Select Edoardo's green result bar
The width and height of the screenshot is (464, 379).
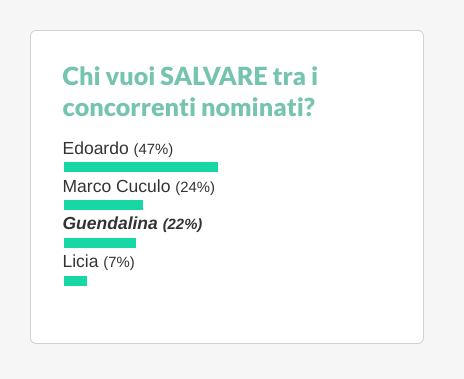click(141, 167)
